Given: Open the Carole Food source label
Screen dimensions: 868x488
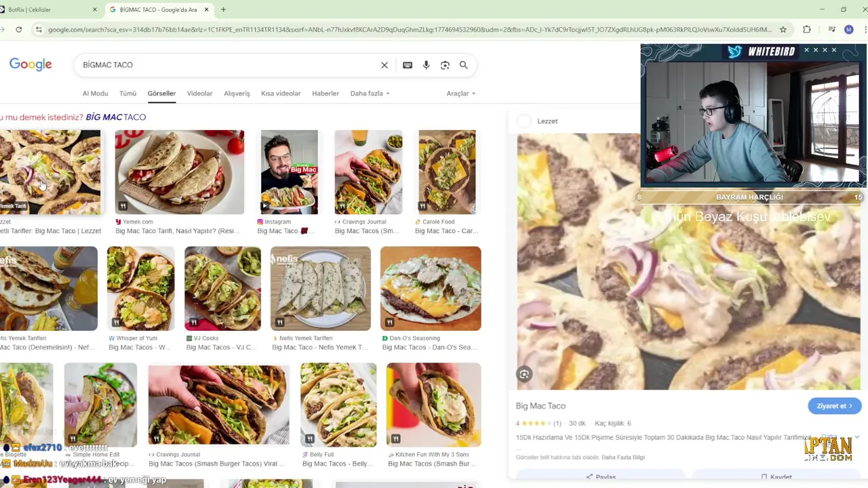Looking at the screenshot, I should click(438, 222).
